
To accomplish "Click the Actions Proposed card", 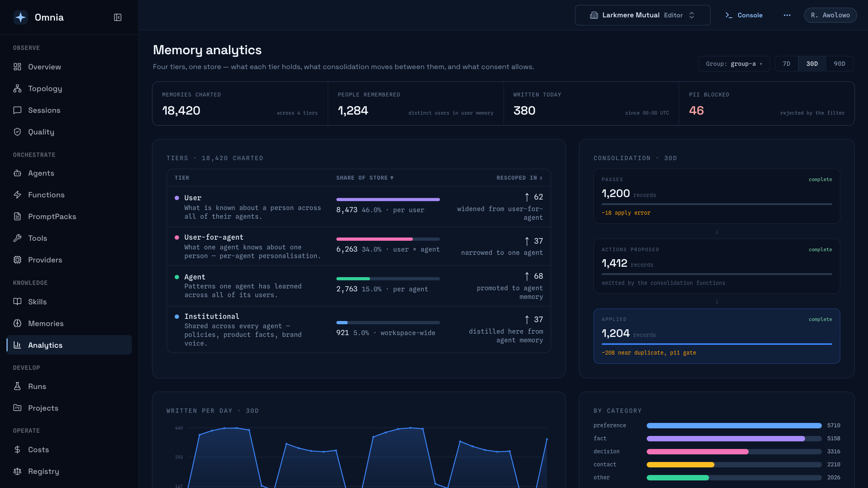I will 716,266.
